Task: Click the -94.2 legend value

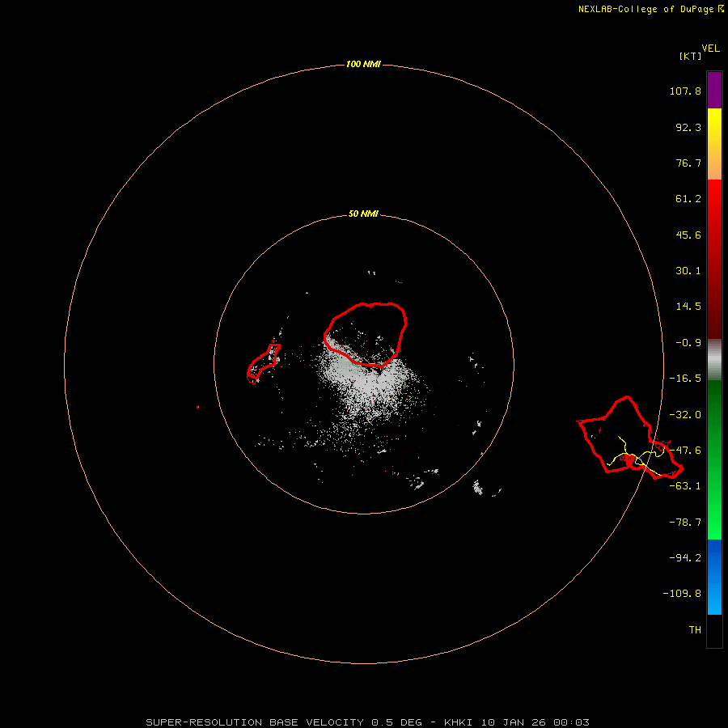Action: click(685, 558)
